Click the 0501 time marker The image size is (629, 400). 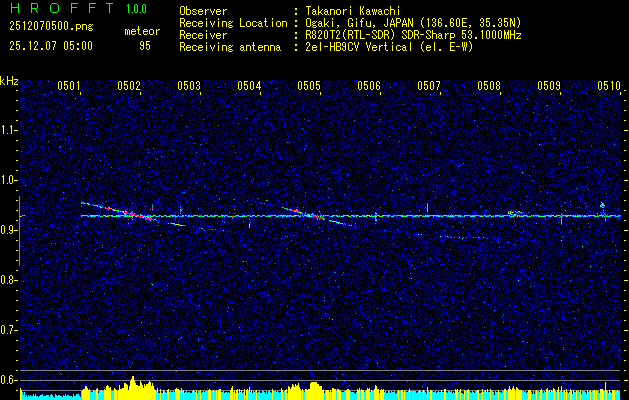69,86
